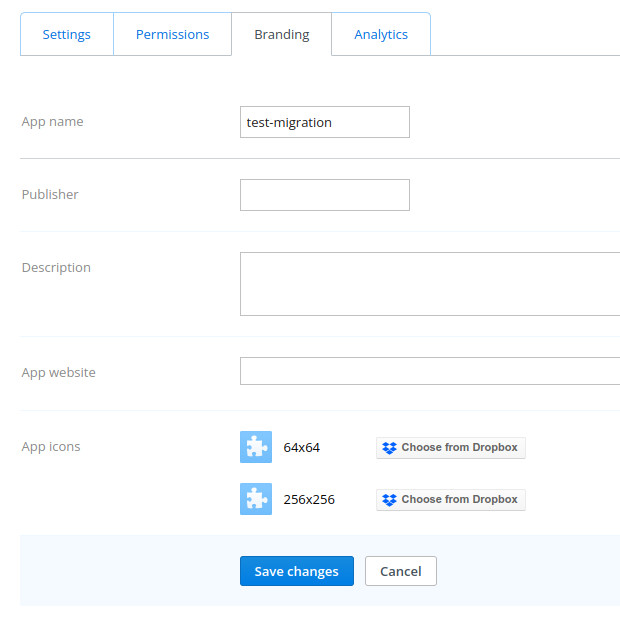Click the Dropbox logo beside the 64x64 size

389,448
